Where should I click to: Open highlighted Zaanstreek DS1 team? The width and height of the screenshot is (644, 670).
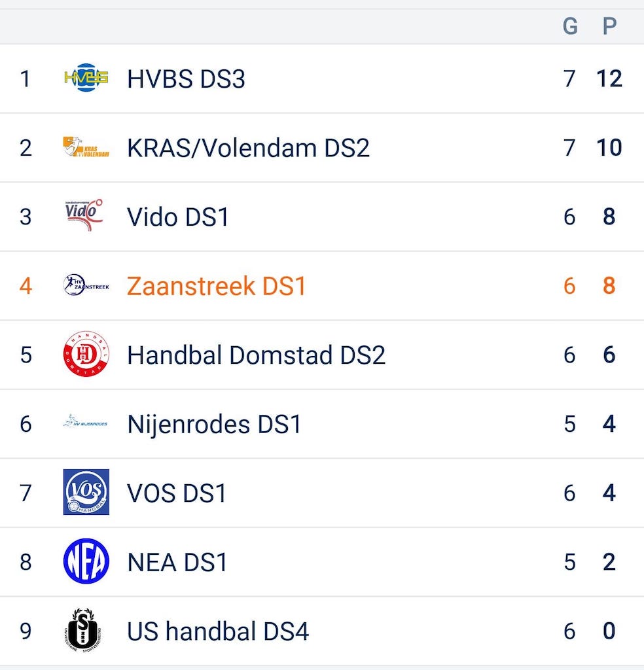pyautogui.click(x=216, y=286)
